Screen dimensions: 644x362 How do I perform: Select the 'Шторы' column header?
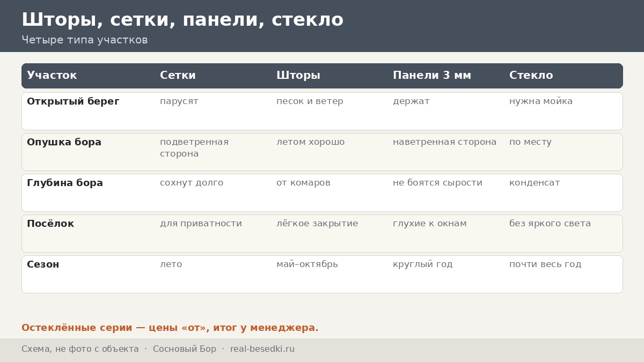298,76
